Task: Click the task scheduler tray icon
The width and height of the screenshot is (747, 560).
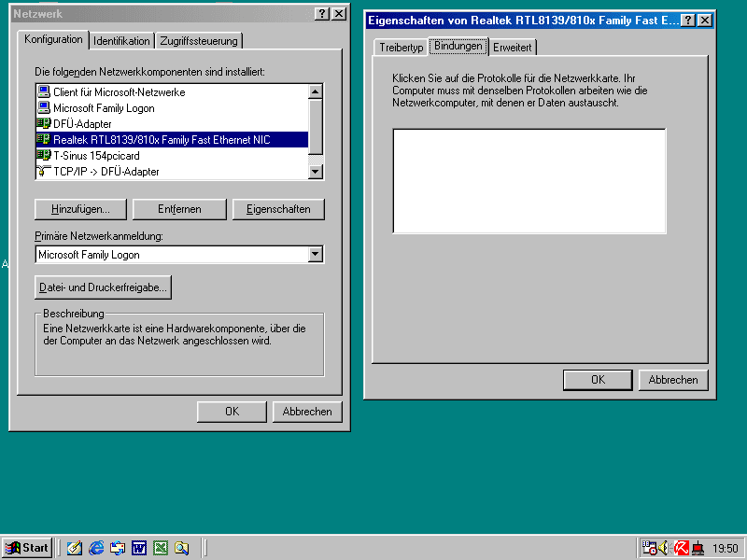Action: click(649, 548)
